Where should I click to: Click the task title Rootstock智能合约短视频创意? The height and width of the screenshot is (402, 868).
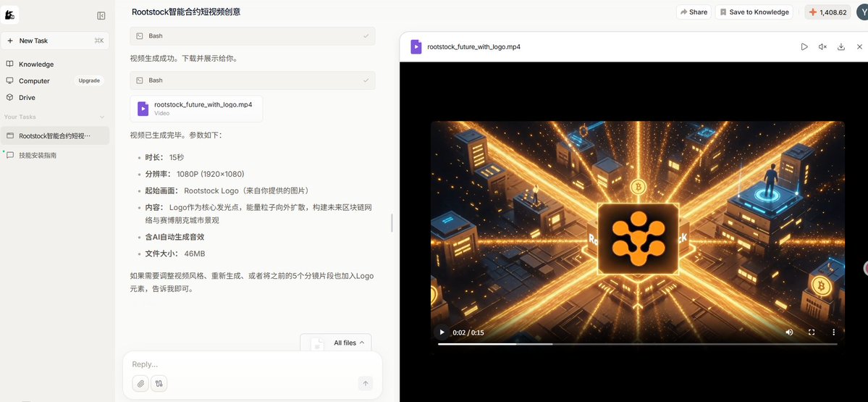click(x=186, y=12)
